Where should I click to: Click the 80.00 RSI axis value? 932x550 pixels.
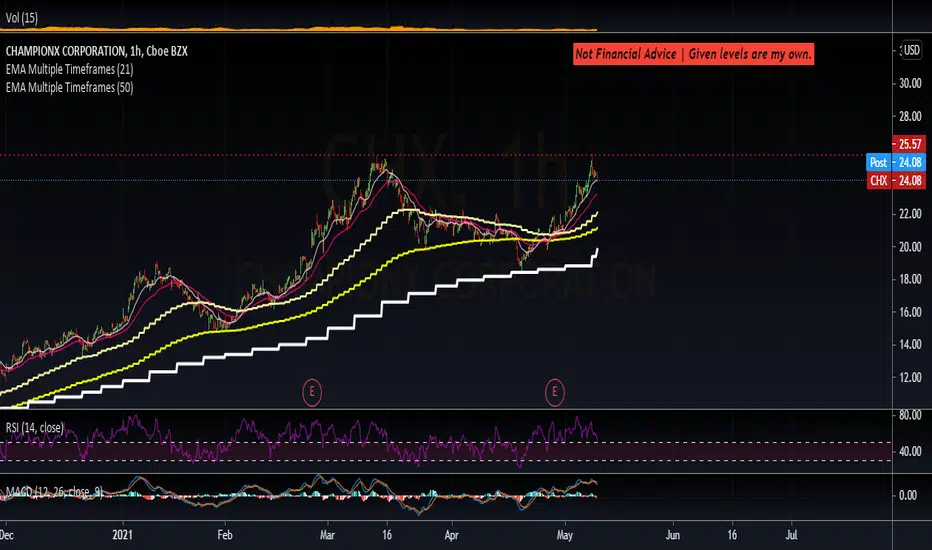click(910, 415)
